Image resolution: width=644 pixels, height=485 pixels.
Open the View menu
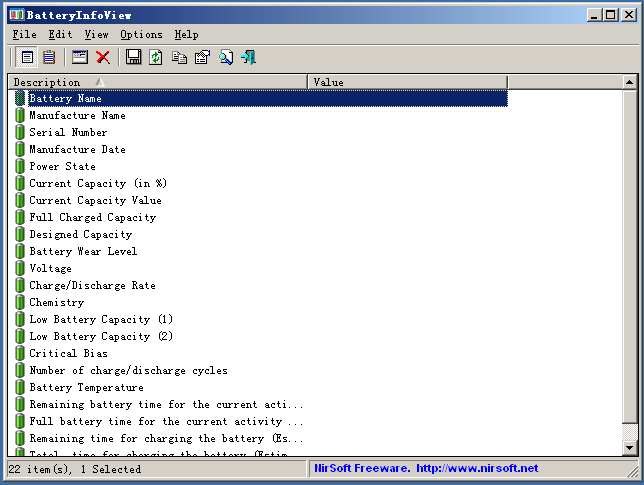pos(97,34)
